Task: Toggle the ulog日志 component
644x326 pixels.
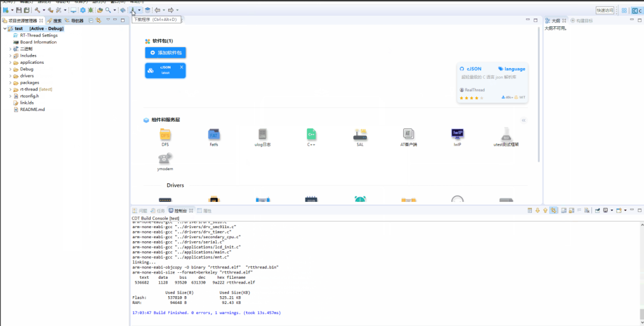Action: tap(262, 134)
